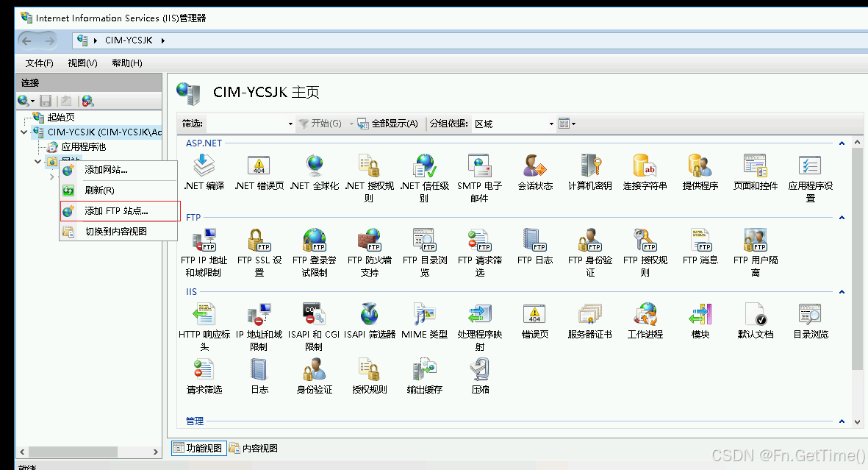Choose 刷新(R) from context menu

pos(118,190)
